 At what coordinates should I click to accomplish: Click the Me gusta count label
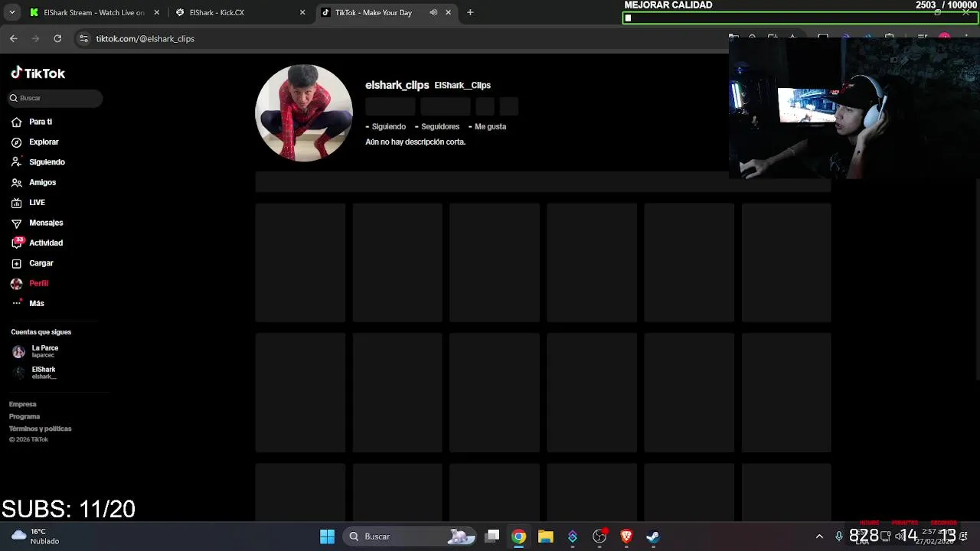(490, 126)
